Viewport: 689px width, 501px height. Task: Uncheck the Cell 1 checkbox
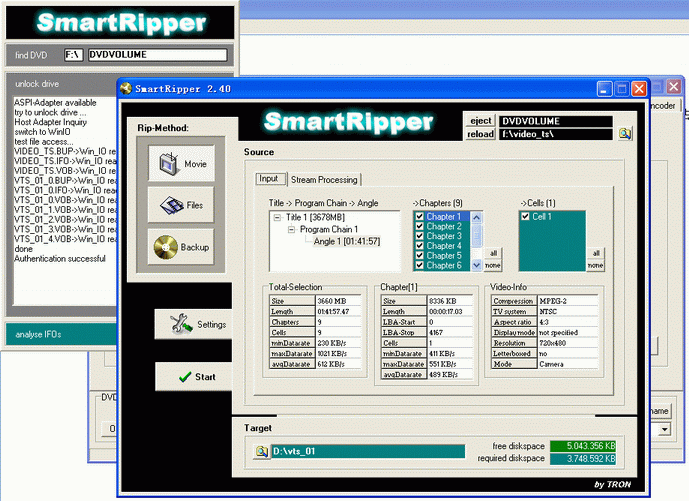click(525, 216)
